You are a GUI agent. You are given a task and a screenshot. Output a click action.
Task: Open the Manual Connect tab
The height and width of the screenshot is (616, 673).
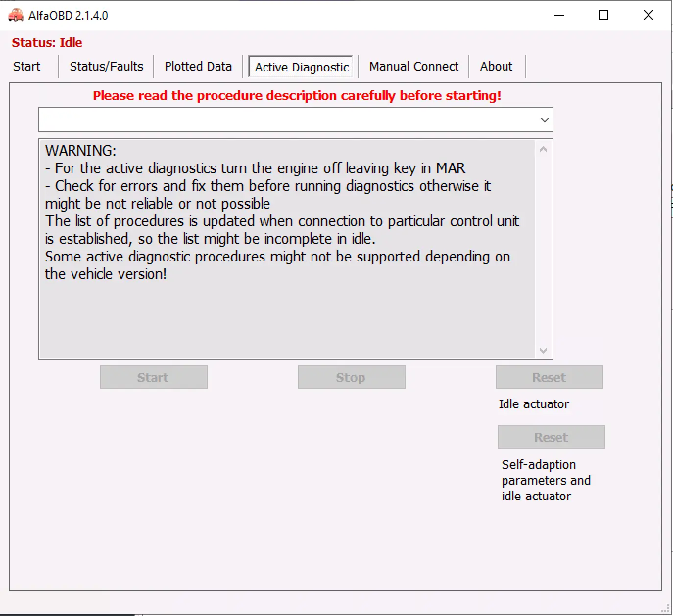414,67
